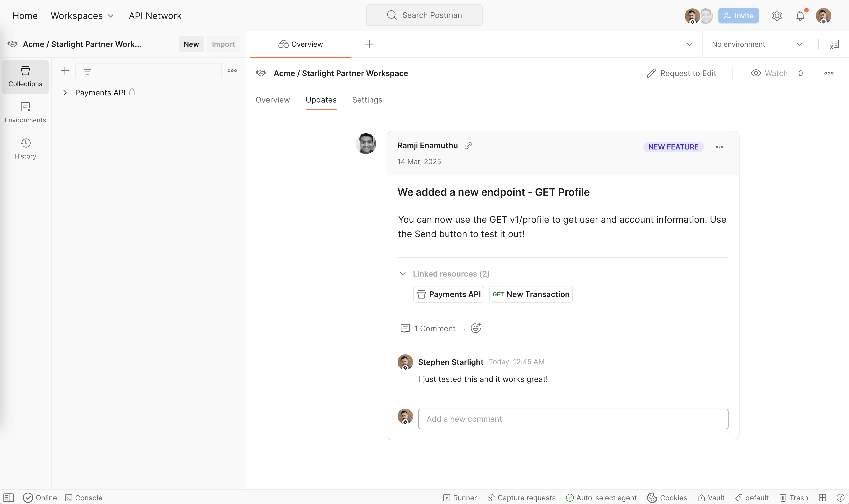Open notifications bell
The height and width of the screenshot is (504, 849).
801,15
